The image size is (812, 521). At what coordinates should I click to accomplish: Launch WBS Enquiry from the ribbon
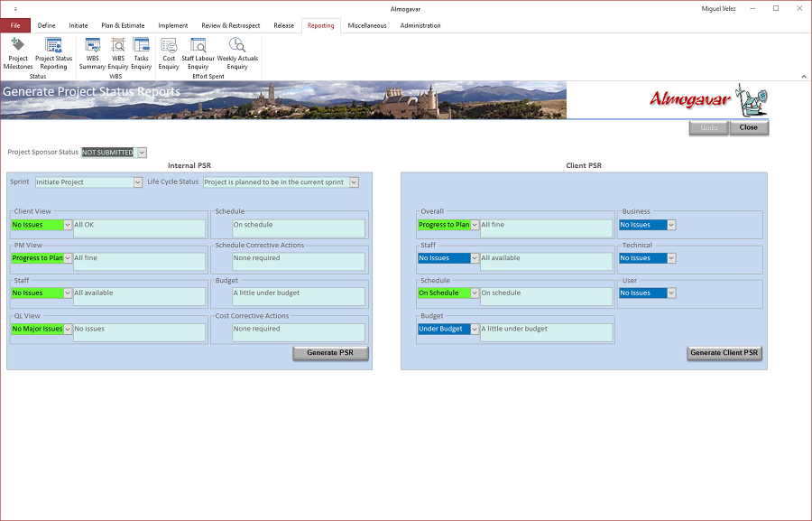[118, 53]
